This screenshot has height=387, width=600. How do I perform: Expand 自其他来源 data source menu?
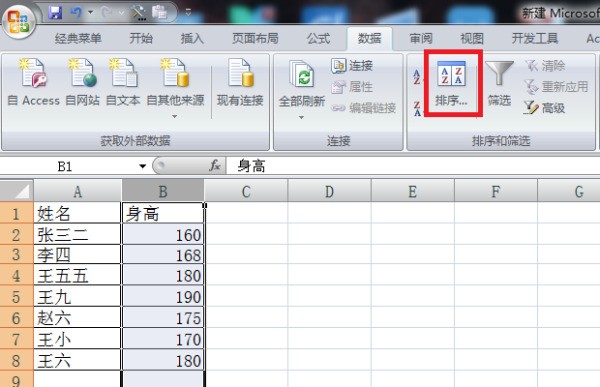pos(175,88)
